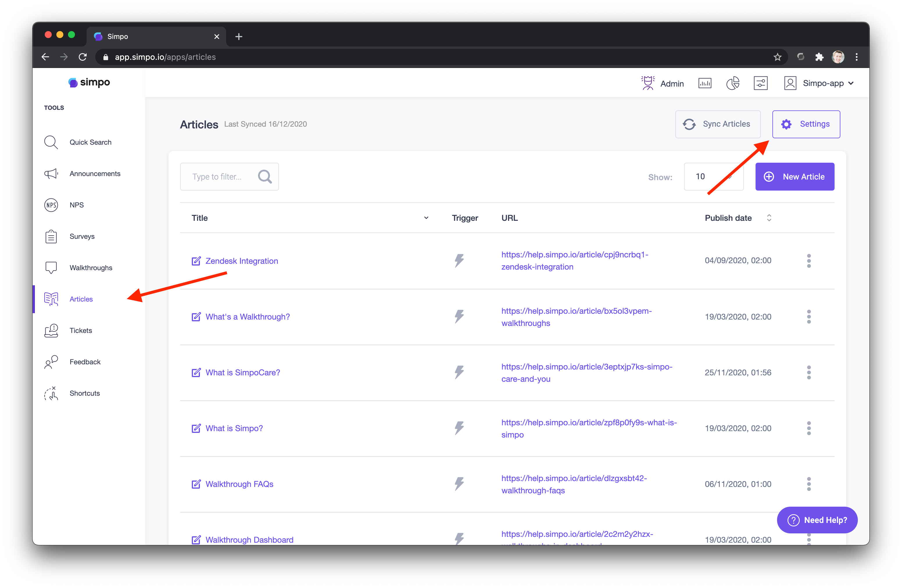Click the edit icon beside What is Simpo?
The height and width of the screenshot is (588, 902).
196,428
